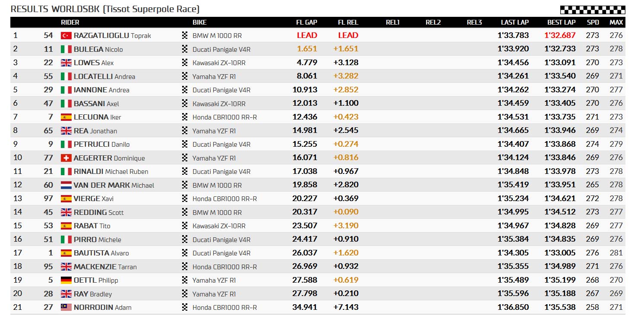The height and width of the screenshot is (315, 644).
Task: Click the red LEAD text under FL GAP
Action: [x=307, y=35]
